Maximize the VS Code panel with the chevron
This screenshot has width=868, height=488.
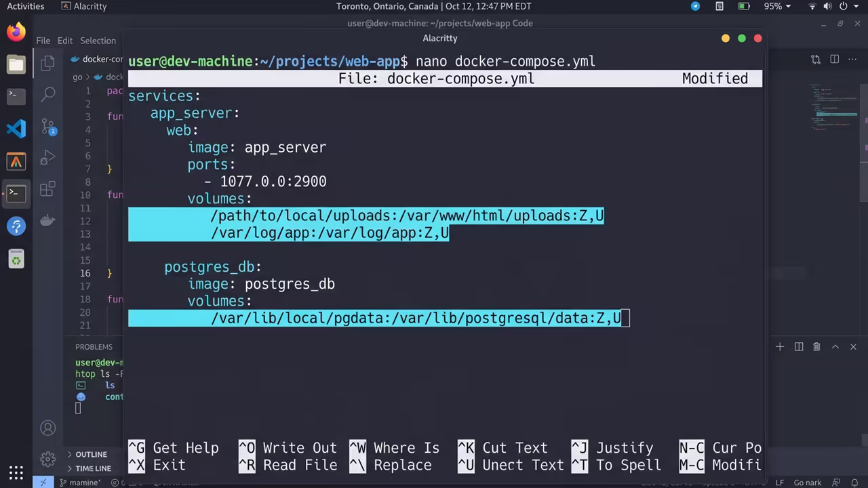pos(835,347)
